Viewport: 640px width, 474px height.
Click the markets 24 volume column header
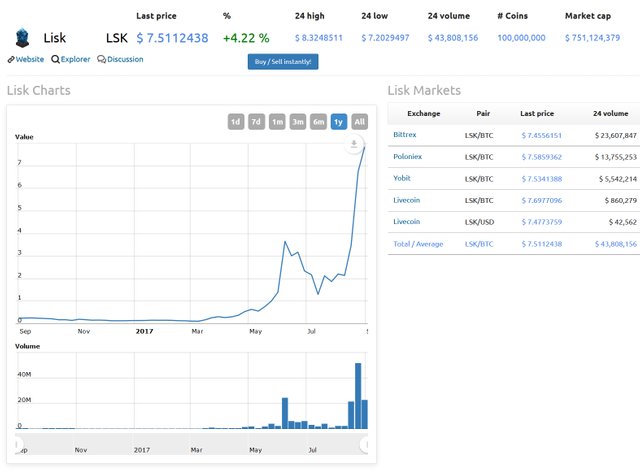(x=611, y=113)
